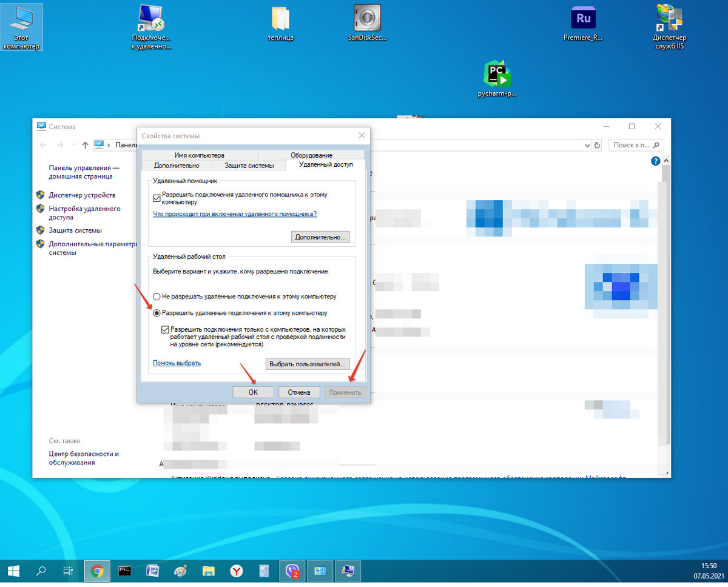Open SanDiskSecure vault desktop icon
Screen dimensions: 728x587
367,24
